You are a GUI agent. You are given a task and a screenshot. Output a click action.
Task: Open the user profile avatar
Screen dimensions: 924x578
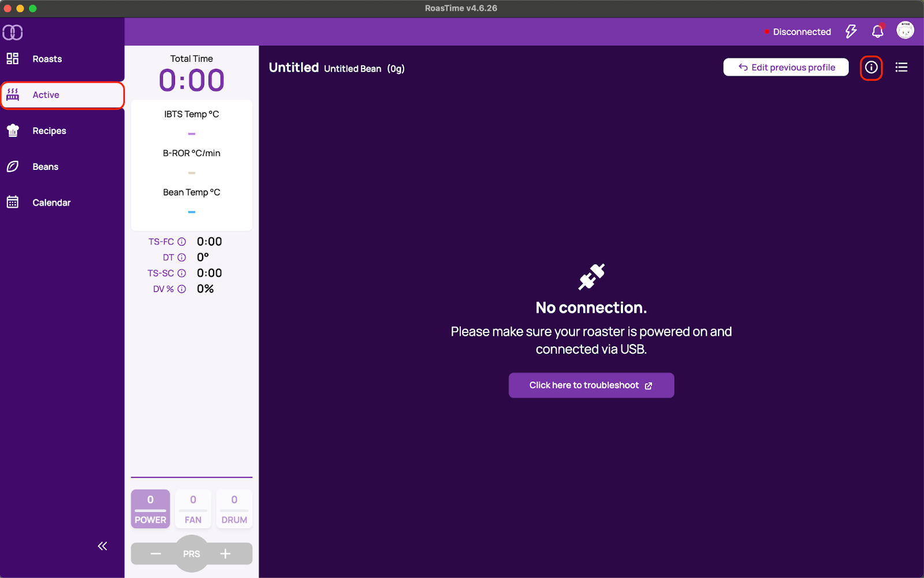click(905, 30)
